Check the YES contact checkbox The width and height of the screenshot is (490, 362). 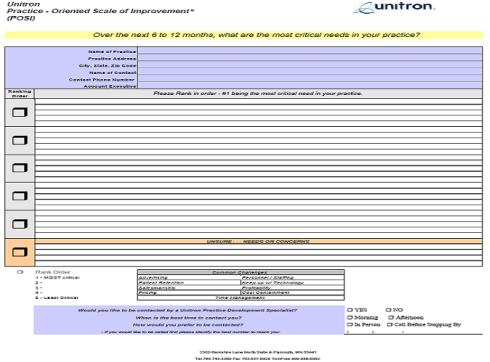tap(350, 310)
